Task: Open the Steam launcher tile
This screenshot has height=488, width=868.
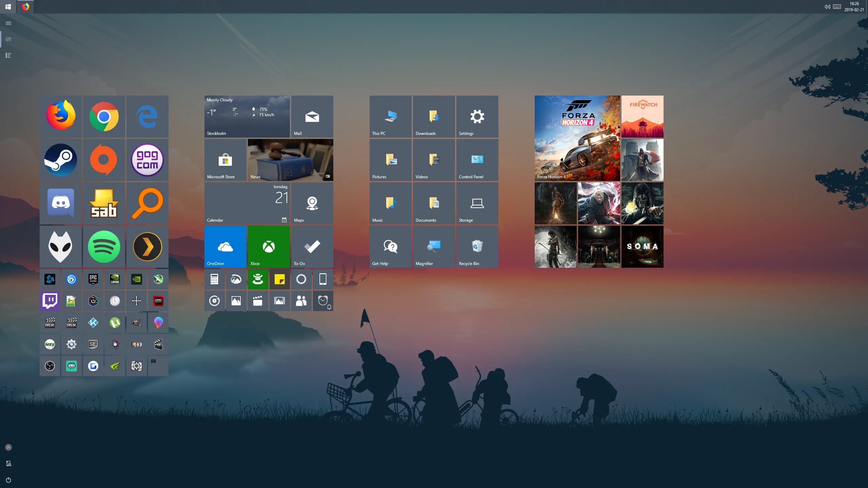Action: click(61, 160)
